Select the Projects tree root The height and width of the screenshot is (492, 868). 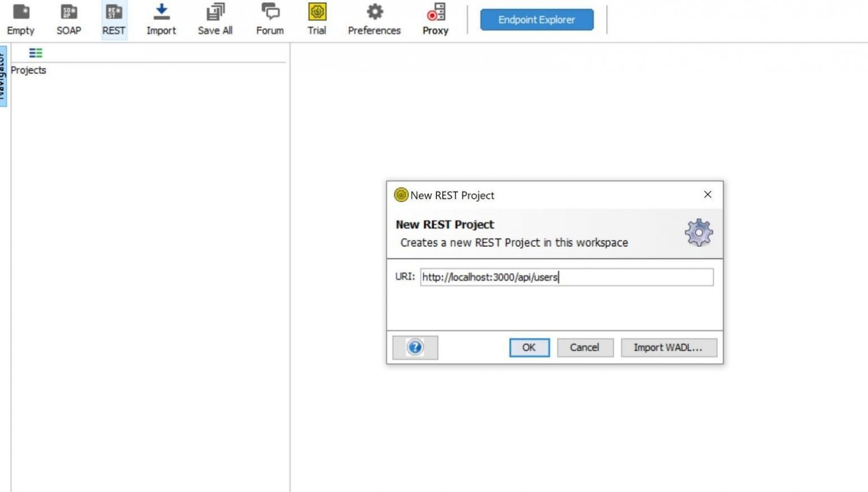pos(28,70)
